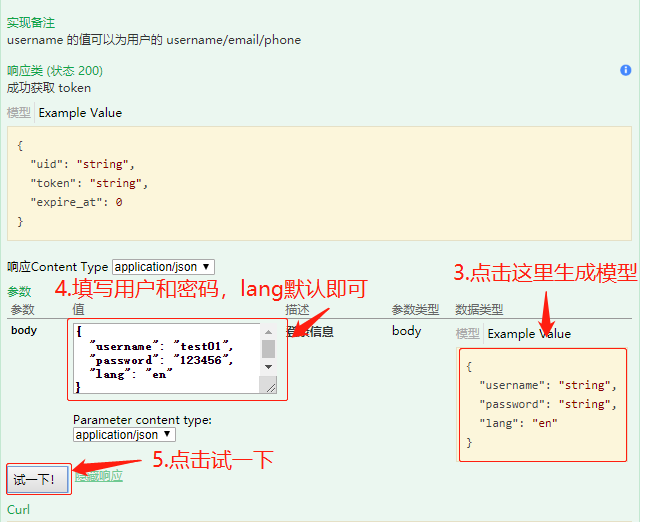Select Example Value tab in 数据类型 column
Screen dimensions: 648x522
529,334
